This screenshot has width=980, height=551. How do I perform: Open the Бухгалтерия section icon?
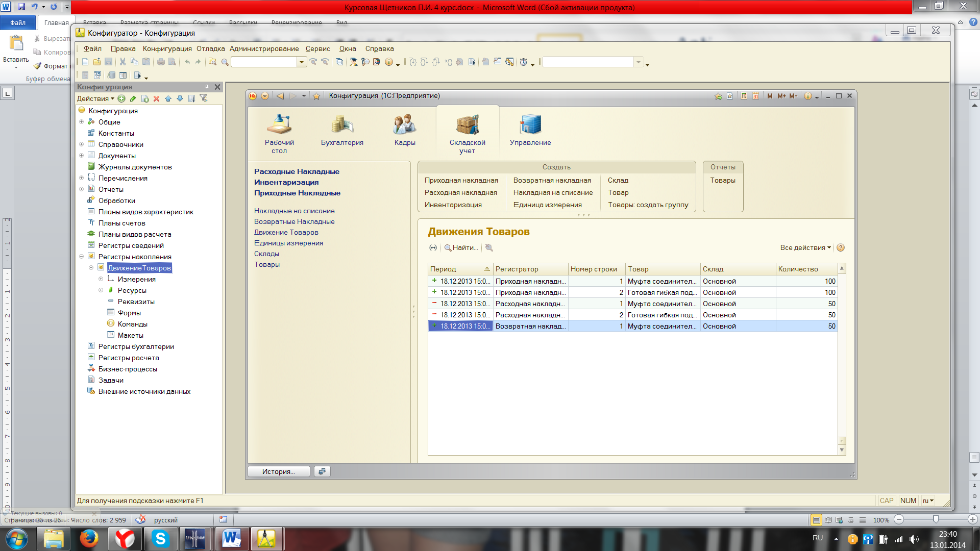(x=342, y=125)
